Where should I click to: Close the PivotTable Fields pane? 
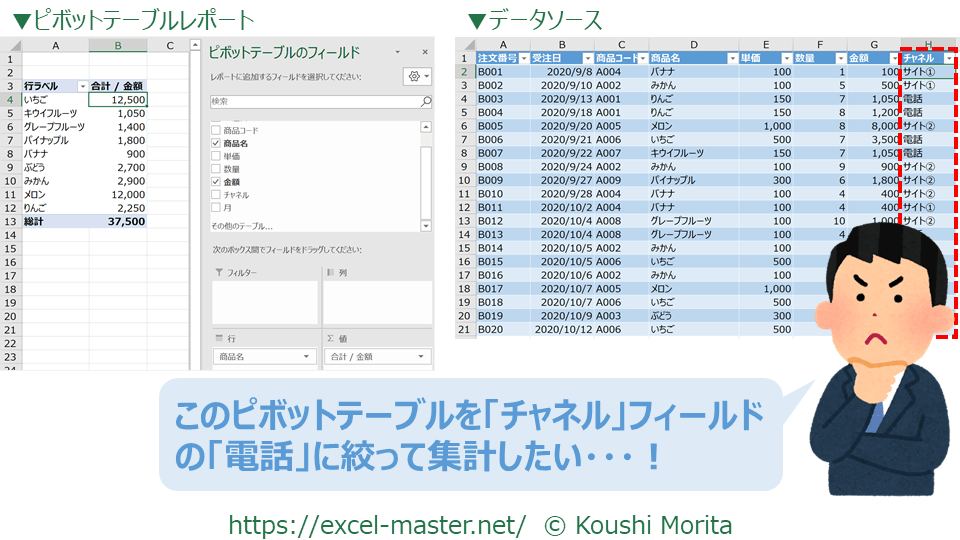pos(423,50)
